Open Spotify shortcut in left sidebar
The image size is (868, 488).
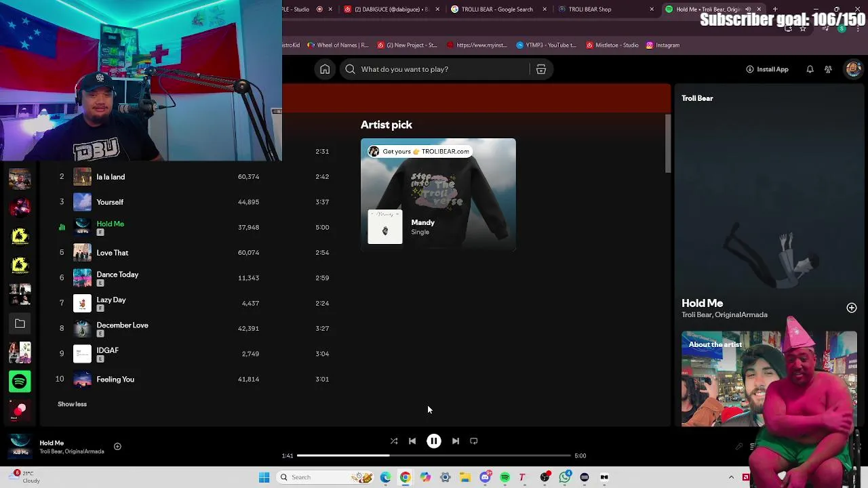point(20,382)
